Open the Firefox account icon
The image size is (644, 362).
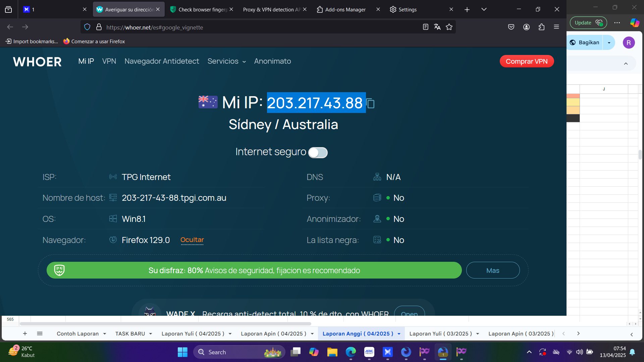click(527, 27)
